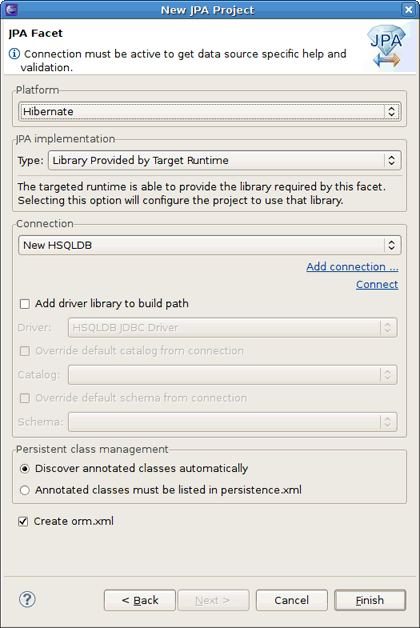
Task: Click the info icon beside the connection message
Action: tap(14, 54)
